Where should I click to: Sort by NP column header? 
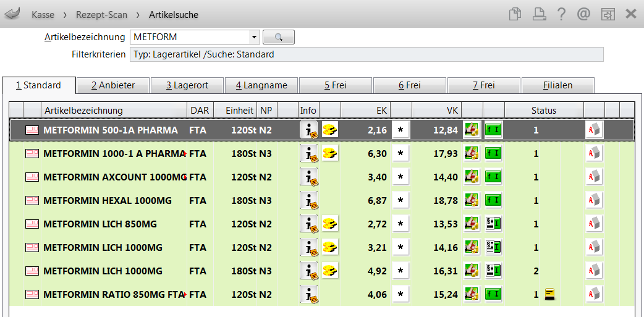268,111
